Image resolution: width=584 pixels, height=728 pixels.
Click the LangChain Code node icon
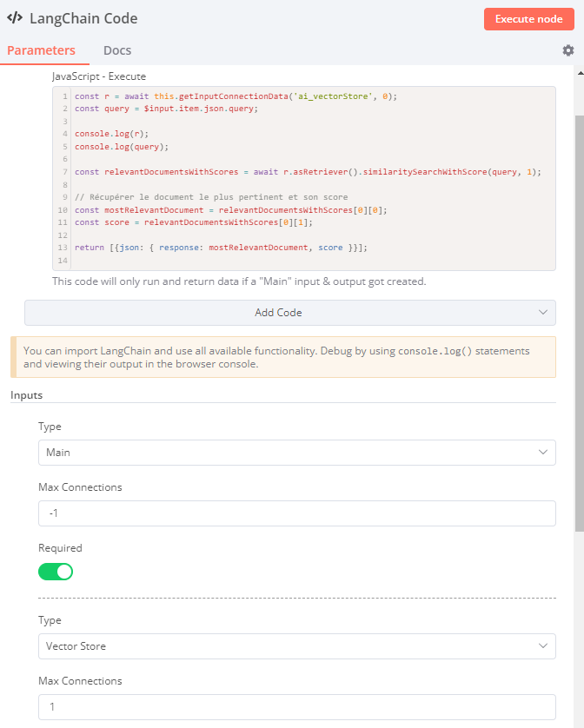pos(15,17)
